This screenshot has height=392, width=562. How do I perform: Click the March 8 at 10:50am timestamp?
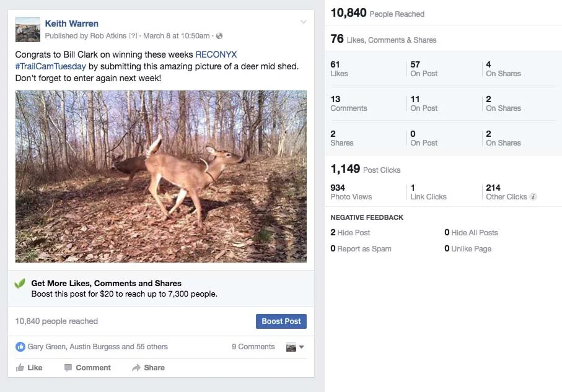click(x=177, y=36)
